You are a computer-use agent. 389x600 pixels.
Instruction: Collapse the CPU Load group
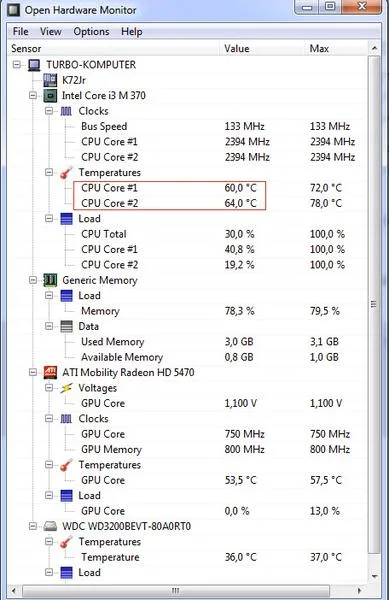[x=49, y=218]
